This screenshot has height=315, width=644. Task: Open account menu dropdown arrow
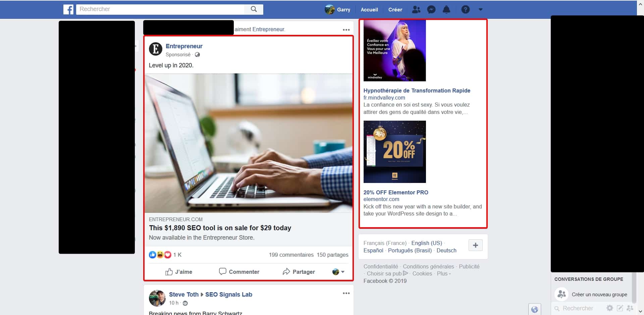click(481, 10)
